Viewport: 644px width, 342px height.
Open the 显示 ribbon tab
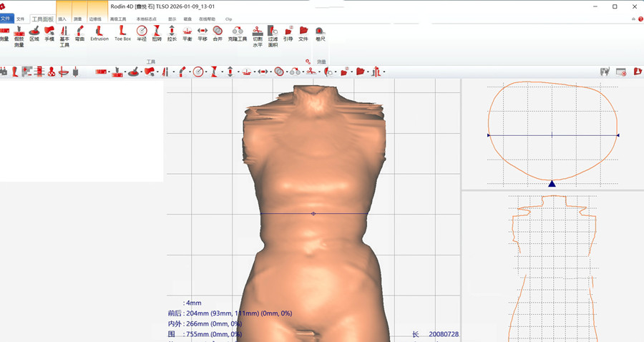click(172, 19)
